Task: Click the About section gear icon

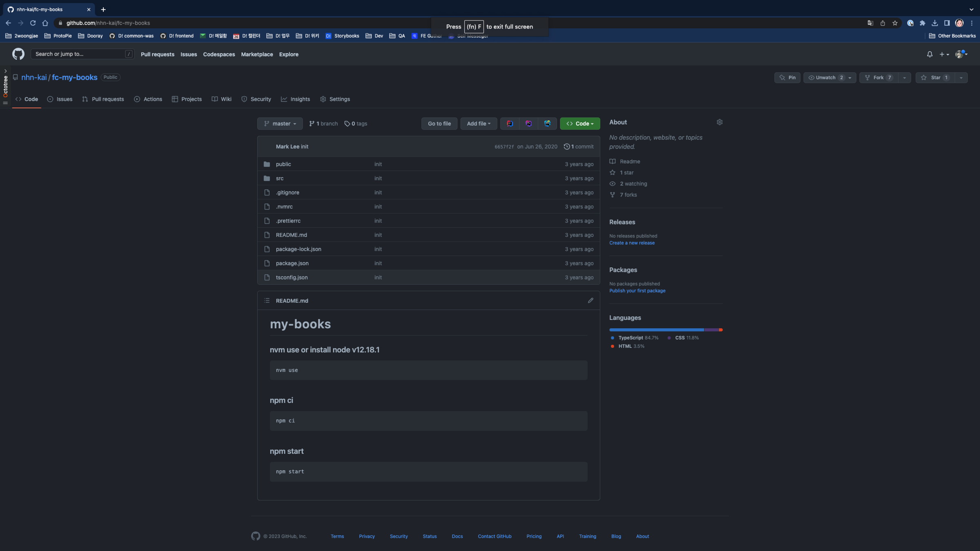Action: click(x=719, y=122)
